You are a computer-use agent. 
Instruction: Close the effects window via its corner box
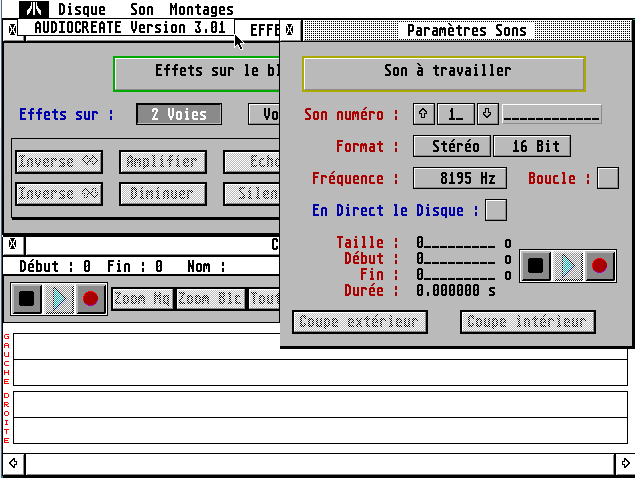(12, 29)
